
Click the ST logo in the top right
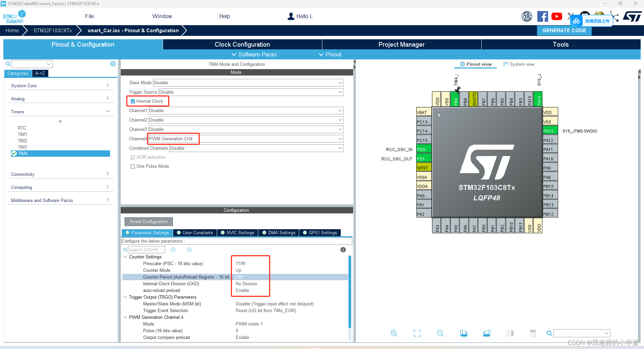632,16
